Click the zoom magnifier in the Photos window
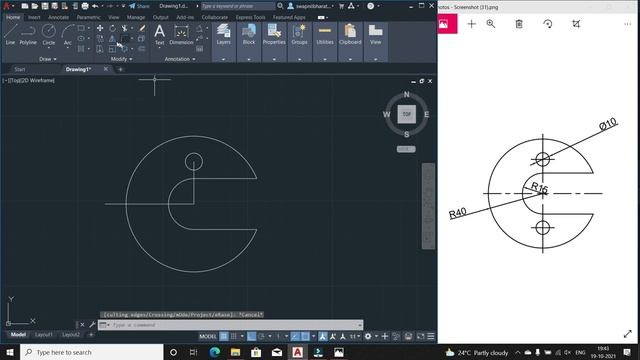This screenshot has height=360, width=640. [491, 24]
